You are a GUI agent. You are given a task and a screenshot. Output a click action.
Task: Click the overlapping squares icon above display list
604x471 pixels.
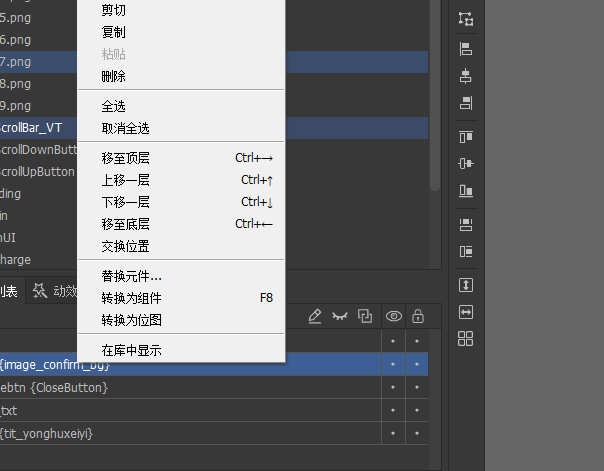click(364, 316)
